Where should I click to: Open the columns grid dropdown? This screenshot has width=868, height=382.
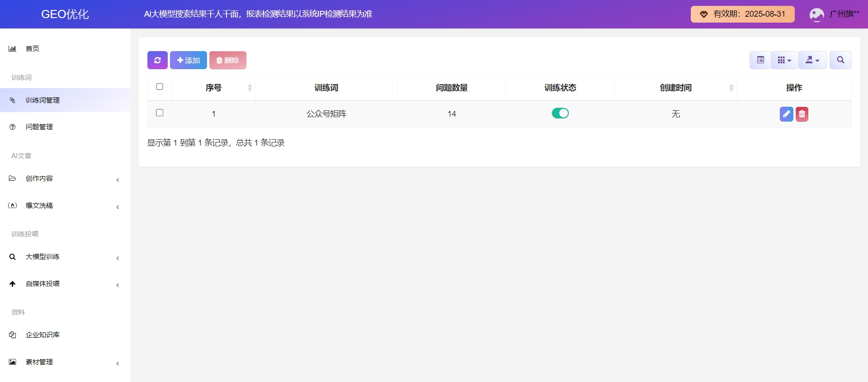784,60
